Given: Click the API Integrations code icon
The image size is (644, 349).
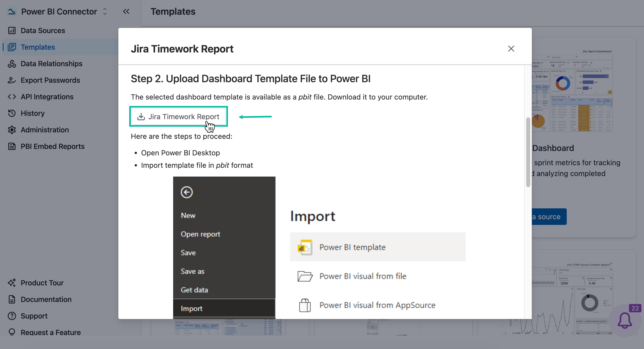Looking at the screenshot, I should click(12, 97).
